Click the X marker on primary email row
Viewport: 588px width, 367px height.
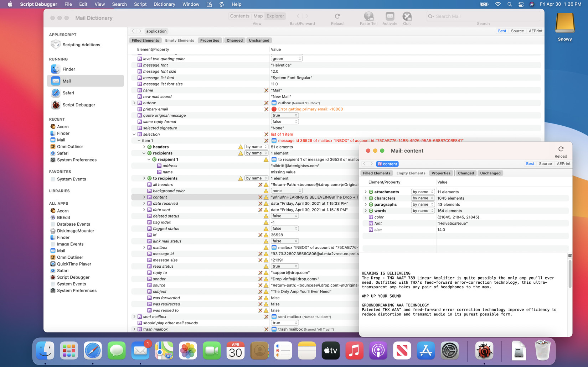click(x=266, y=109)
